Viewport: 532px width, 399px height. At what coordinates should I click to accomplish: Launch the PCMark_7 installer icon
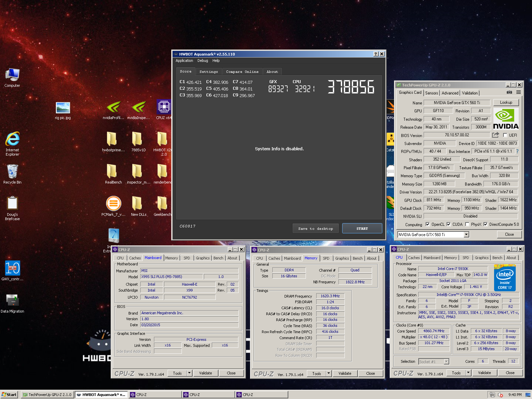(x=113, y=206)
